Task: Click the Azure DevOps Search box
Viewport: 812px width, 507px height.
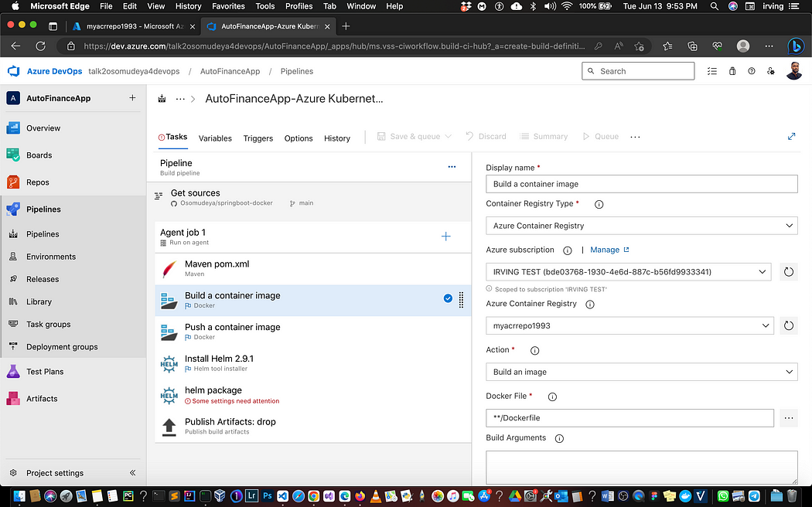Action: (638, 71)
